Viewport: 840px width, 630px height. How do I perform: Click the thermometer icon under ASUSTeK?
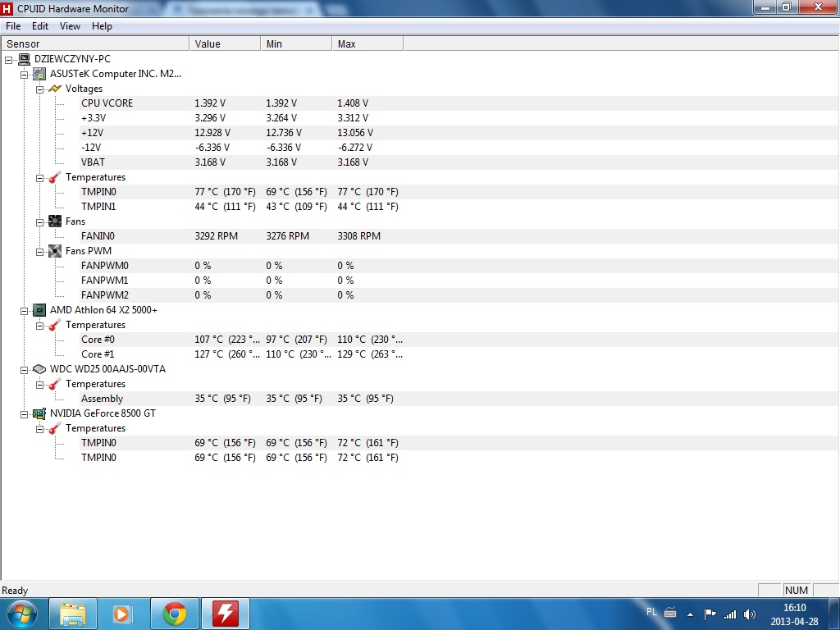click(55, 177)
